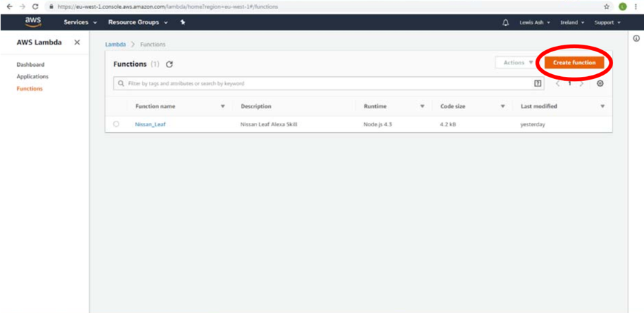Open the Actions dropdown
This screenshot has width=644, height=313.
click(x=518, y=62)
